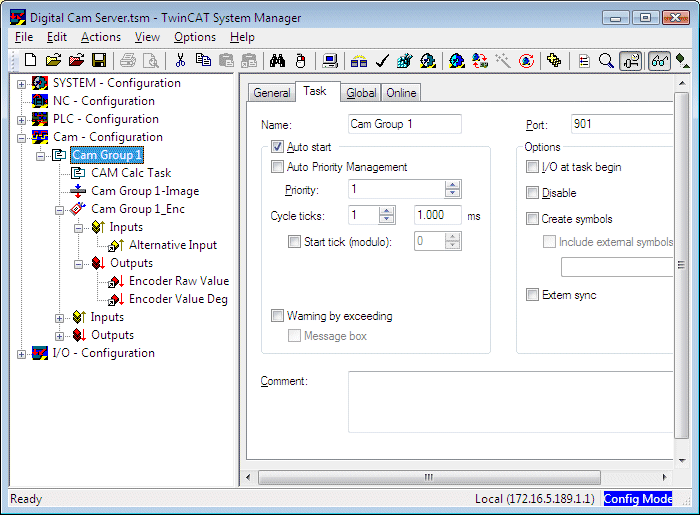Check configuration with the checkmark icon
700x515 pixels.
click(x=382, y=60)
